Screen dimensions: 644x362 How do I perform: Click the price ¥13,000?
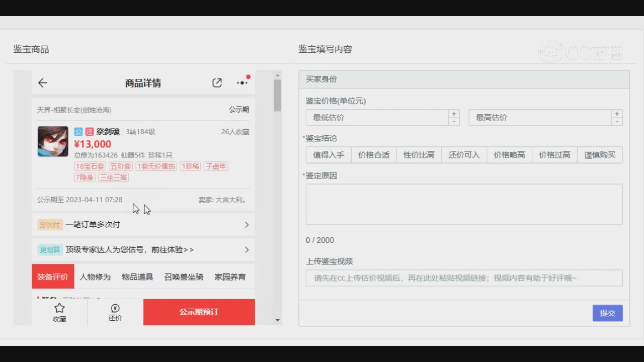point(93,144)
